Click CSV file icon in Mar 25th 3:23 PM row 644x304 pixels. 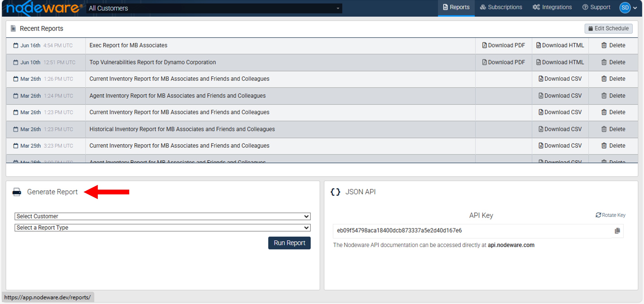click(x=541, y=146)
